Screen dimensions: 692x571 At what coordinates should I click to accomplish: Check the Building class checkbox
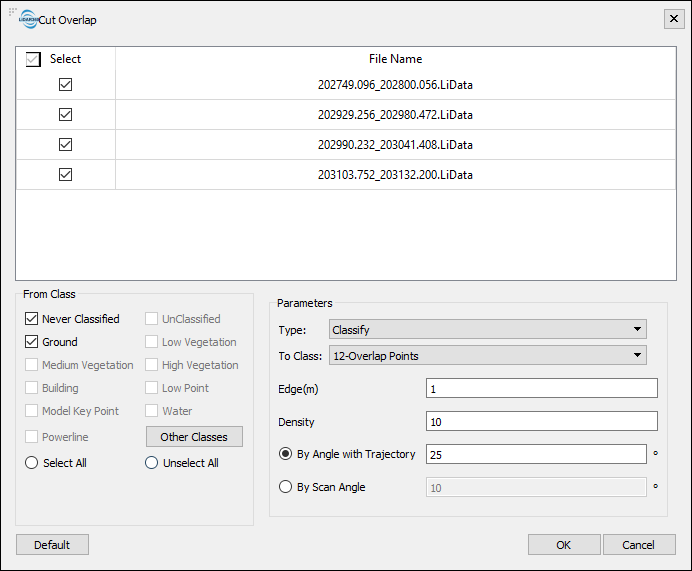tap(31, 387)
